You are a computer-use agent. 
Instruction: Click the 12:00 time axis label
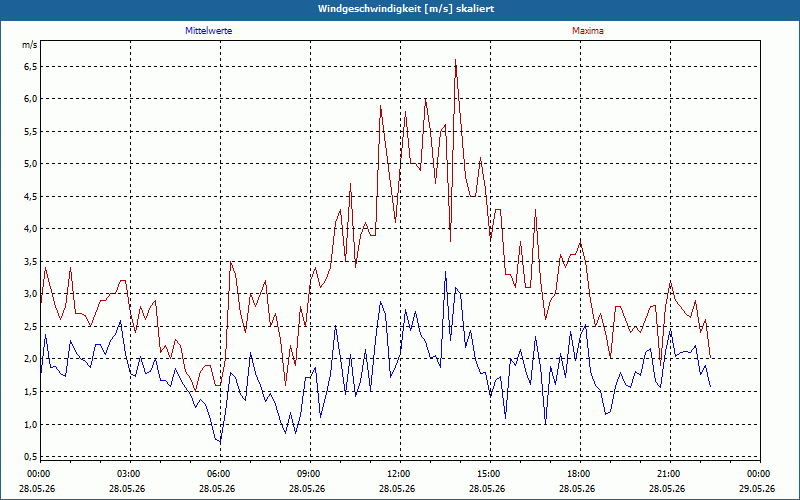[x=397, y=474]
